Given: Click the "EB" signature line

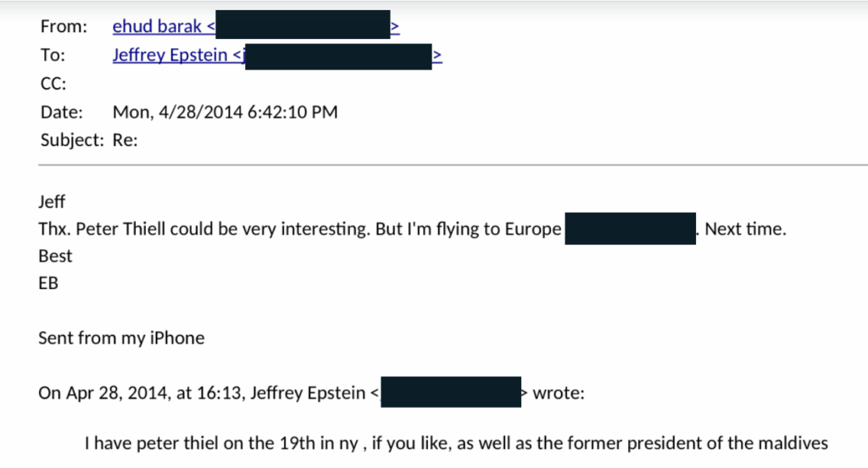Looking at the screenshot, I should click(x=48, y=283).
